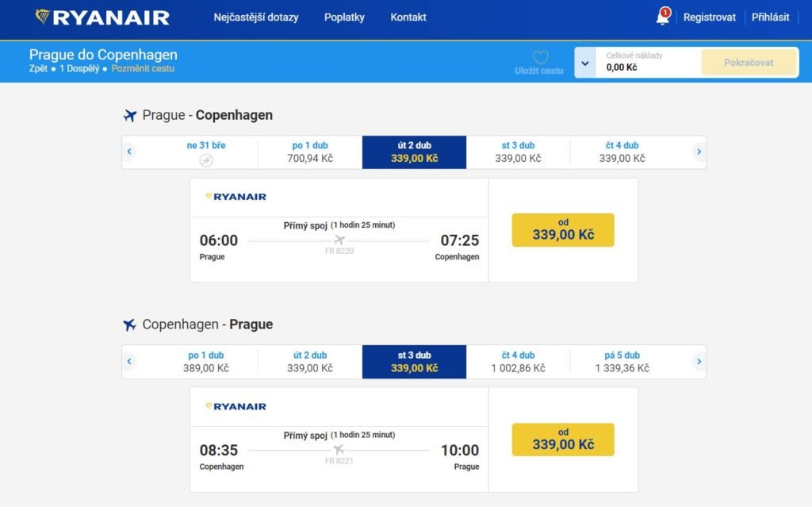Select outbound date st 3 dub
Viewport: 812px width, 507px height.
[518, 152]
